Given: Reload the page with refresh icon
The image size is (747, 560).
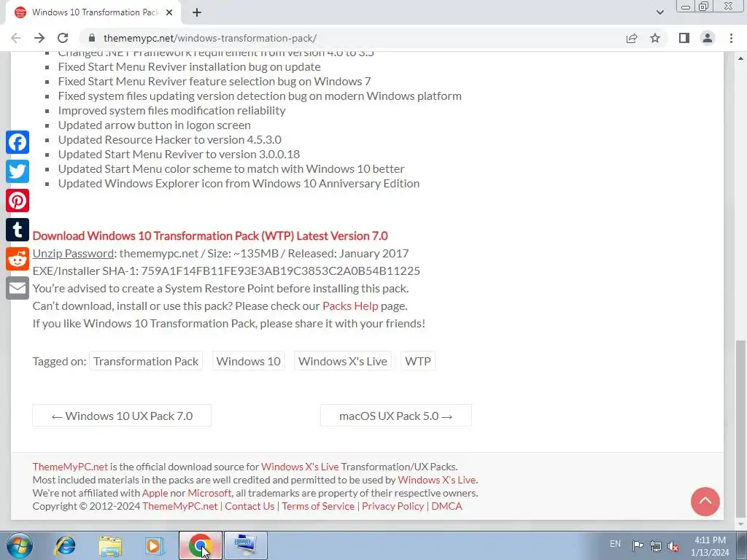Looking at the screenshot, I should point(63,38).
